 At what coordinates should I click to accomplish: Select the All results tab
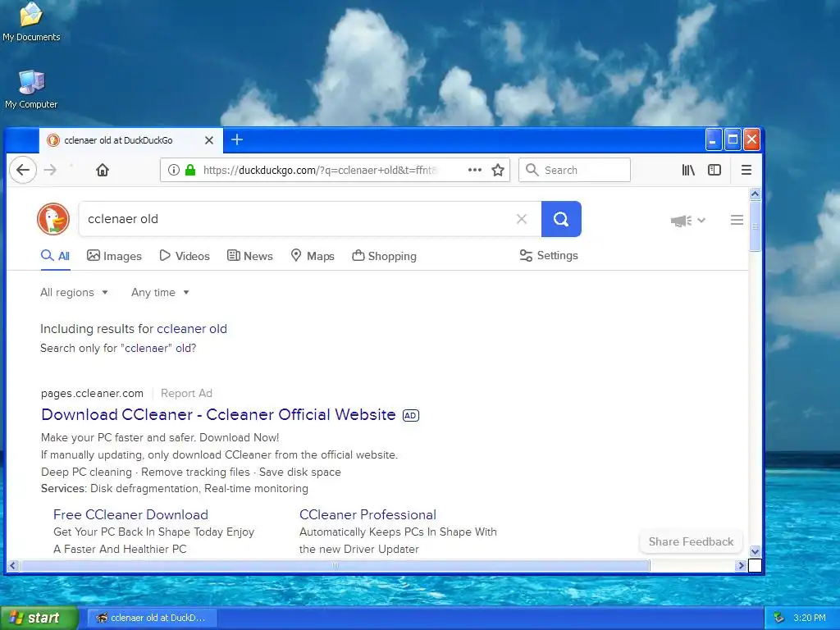55,256
